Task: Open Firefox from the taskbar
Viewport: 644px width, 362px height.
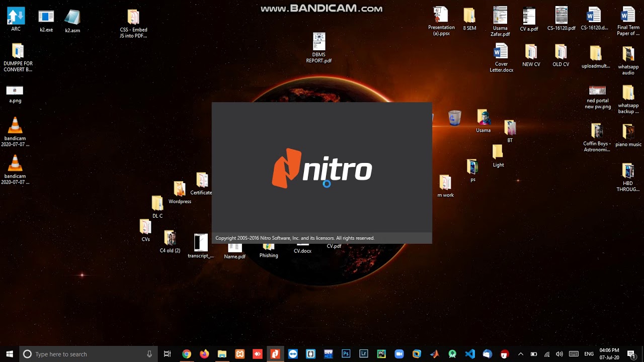Action: pos(204,354)
